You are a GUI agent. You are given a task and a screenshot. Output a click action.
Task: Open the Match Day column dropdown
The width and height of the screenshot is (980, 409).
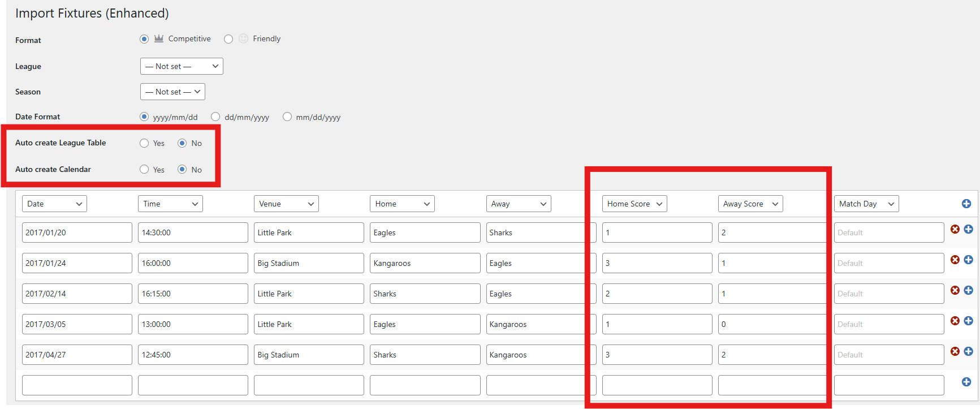pos(866,204)
